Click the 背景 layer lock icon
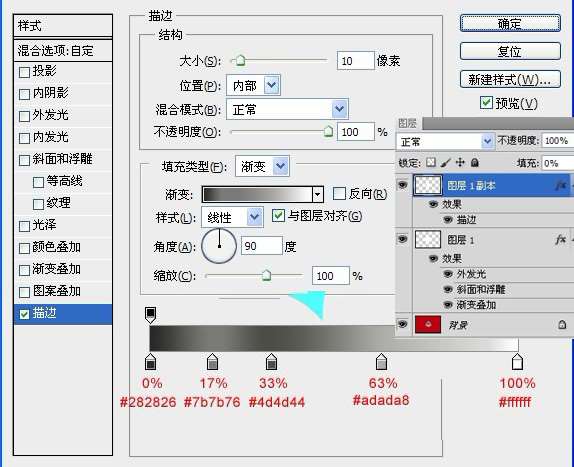Screen dimensions: 574x467 coord(562,324)
